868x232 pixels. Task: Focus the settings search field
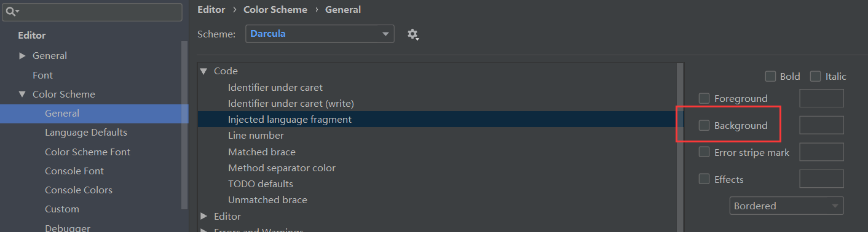tap(93, 12)
